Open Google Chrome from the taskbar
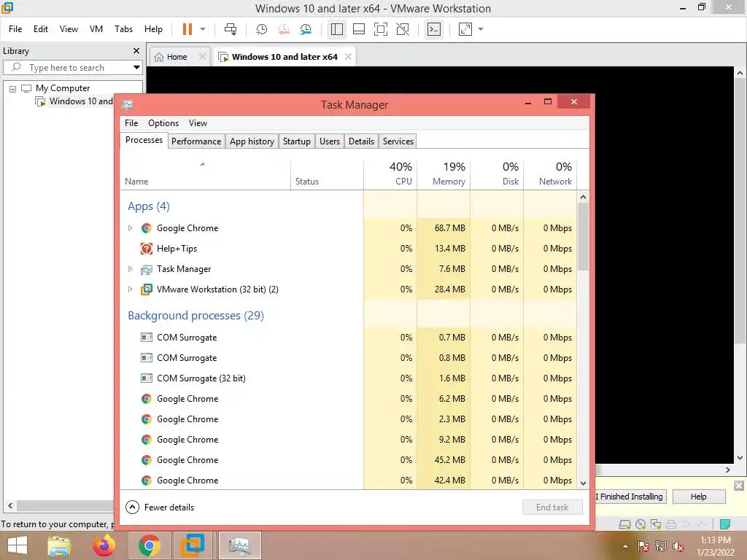 pyautogui.click(x=149, y=545)
